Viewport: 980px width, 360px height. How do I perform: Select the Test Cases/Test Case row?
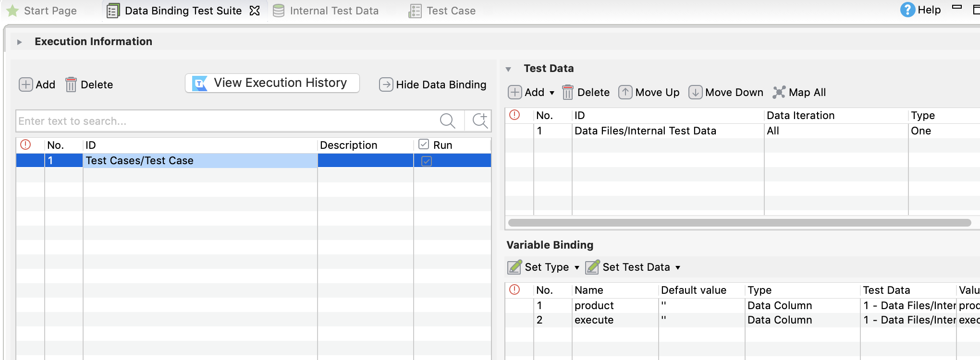coord(253,161)
